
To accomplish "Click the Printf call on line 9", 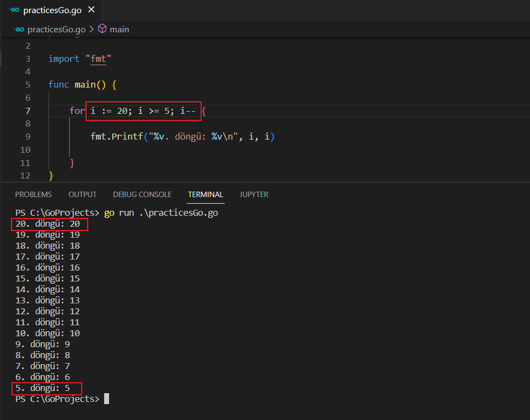I will coord(129,137).
